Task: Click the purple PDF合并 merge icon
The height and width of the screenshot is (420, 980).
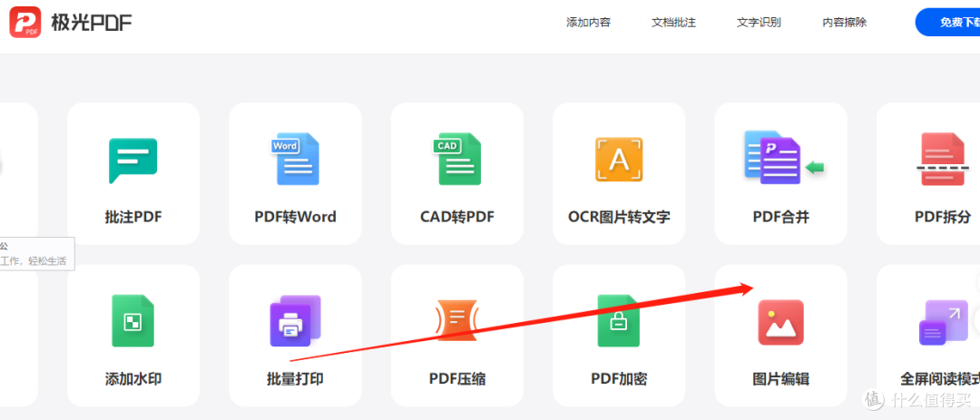Action: 784,158
